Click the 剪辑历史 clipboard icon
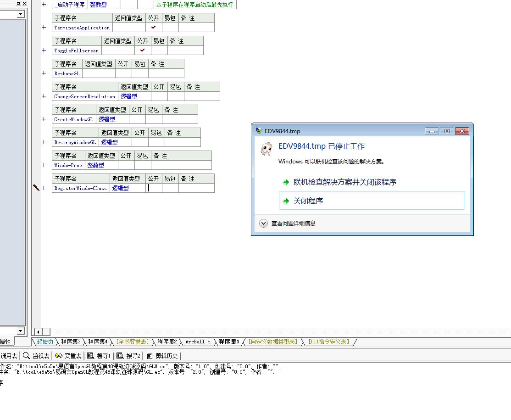Viewport: 511px width, 420px height. point(150,356)
